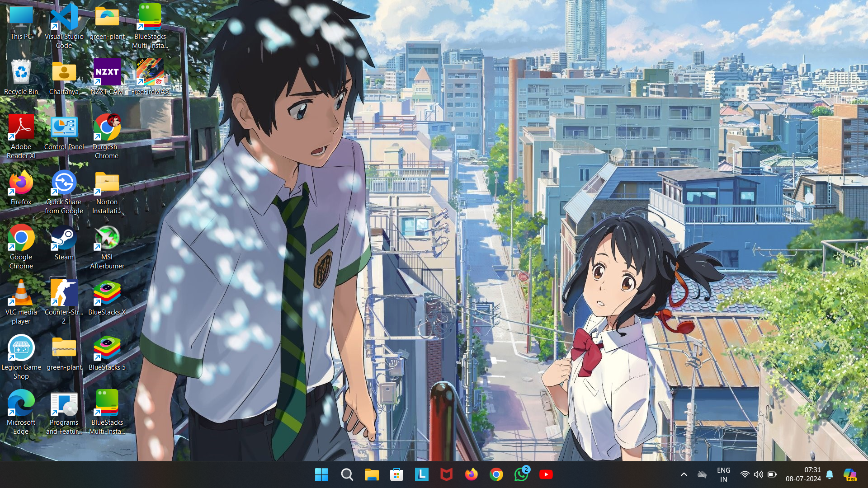Switch ENG IN input language
868x488 pixels.
(x=724, y=474)
